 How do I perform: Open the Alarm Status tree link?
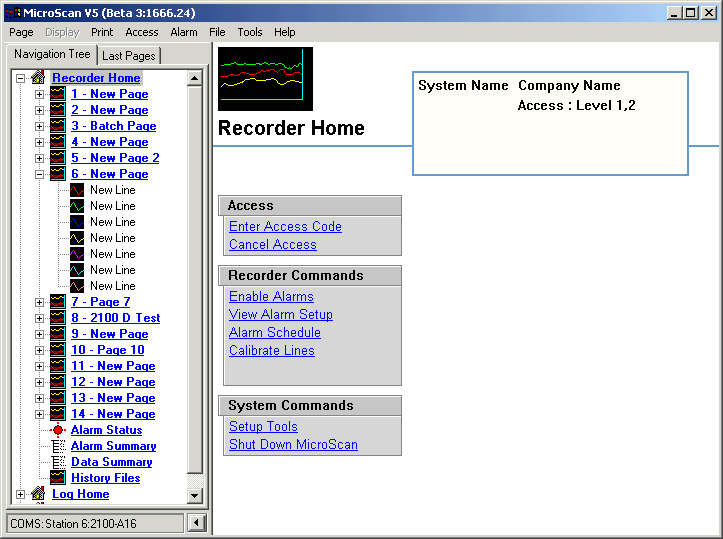pos(107,430)
